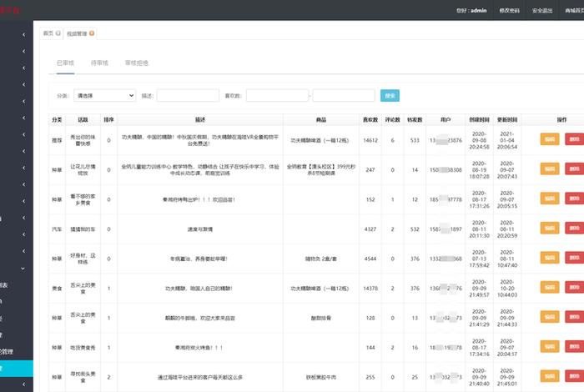
Task: Click the admin greeting in the header
Action: [x=471, y=10]
